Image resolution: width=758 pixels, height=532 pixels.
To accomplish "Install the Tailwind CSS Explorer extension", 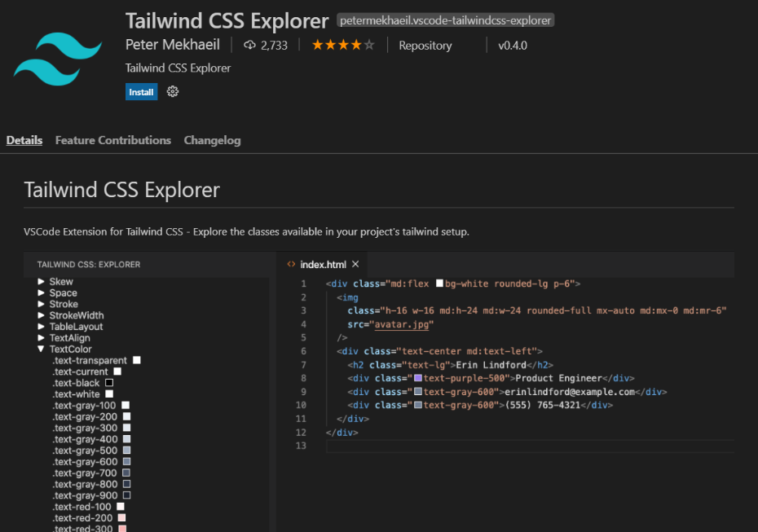I will 141,92.
